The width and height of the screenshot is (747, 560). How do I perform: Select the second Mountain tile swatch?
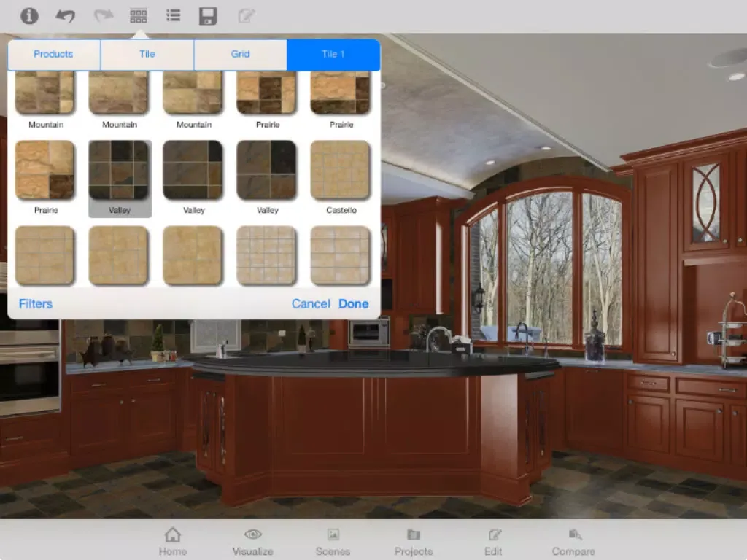[119, 93]
